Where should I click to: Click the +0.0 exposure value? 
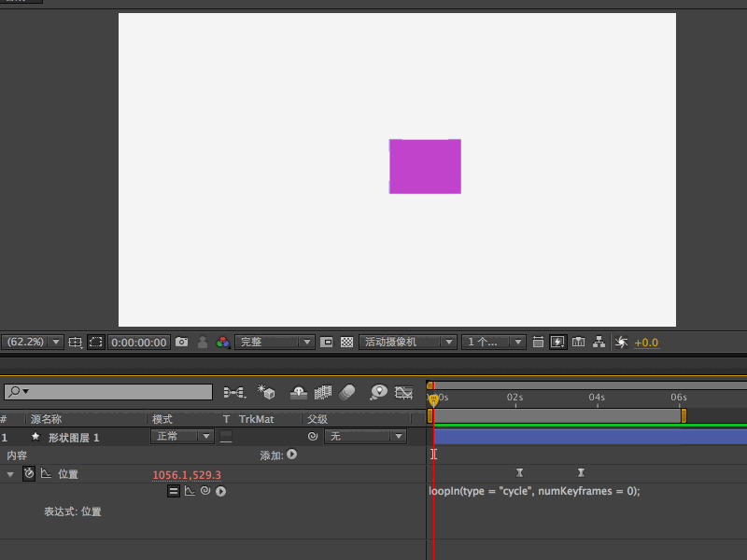pos(646,343)
